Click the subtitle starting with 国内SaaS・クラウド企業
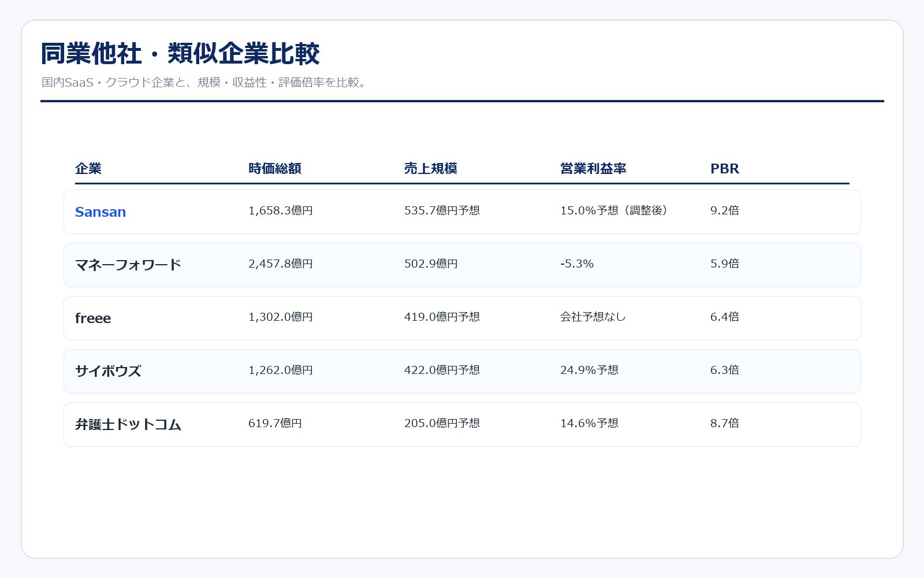Viewport: 924px width, 578px height. tap(205, 83)
